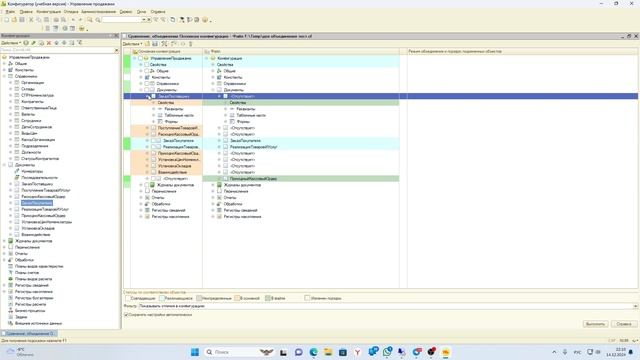The width and height of the screenshot is (640, 360).
Task: Click the green Add icon in Configuration panel toolbar
Action: point(26,43)
